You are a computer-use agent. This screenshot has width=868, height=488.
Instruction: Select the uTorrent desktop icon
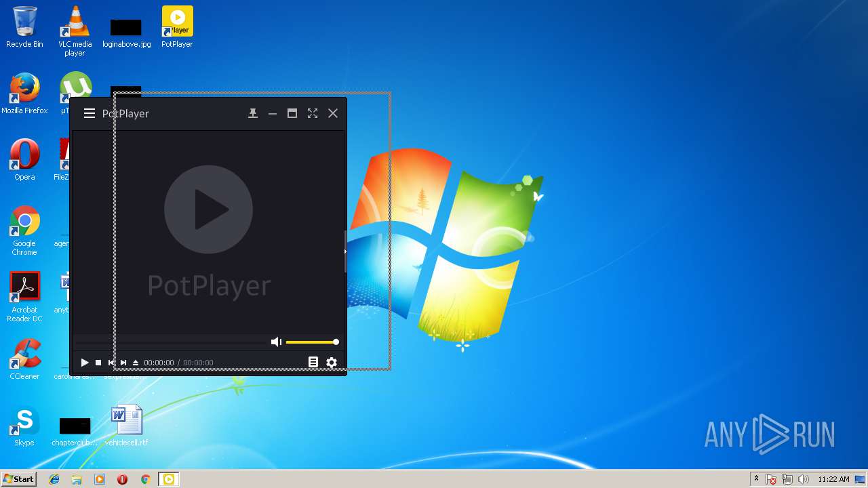pyautogui.click(x=75, y=84)
